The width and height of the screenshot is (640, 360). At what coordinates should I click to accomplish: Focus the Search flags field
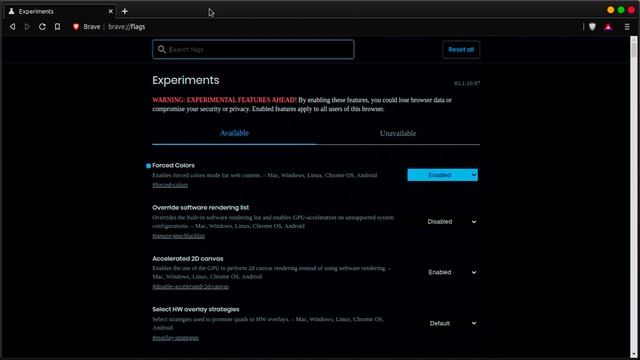[x=253, y=49]
